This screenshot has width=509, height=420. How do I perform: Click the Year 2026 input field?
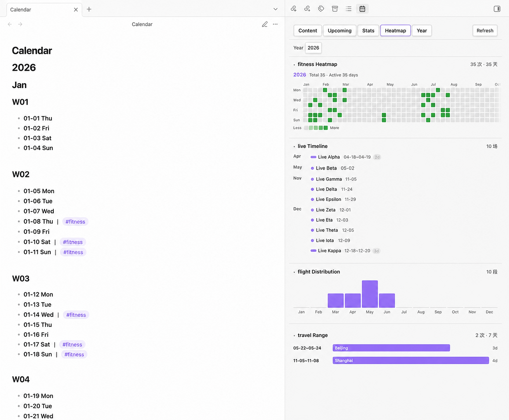click(x=313, y=48)
